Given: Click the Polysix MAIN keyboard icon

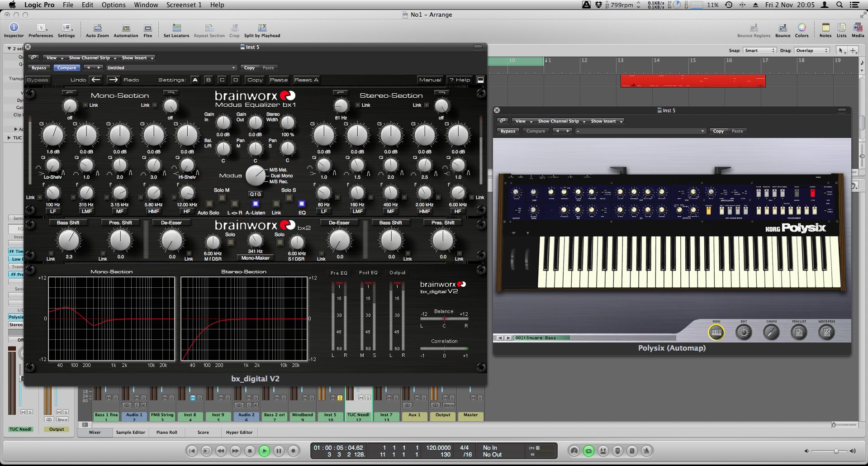Looking at the screenshot, I should click(x=716, y=333).
